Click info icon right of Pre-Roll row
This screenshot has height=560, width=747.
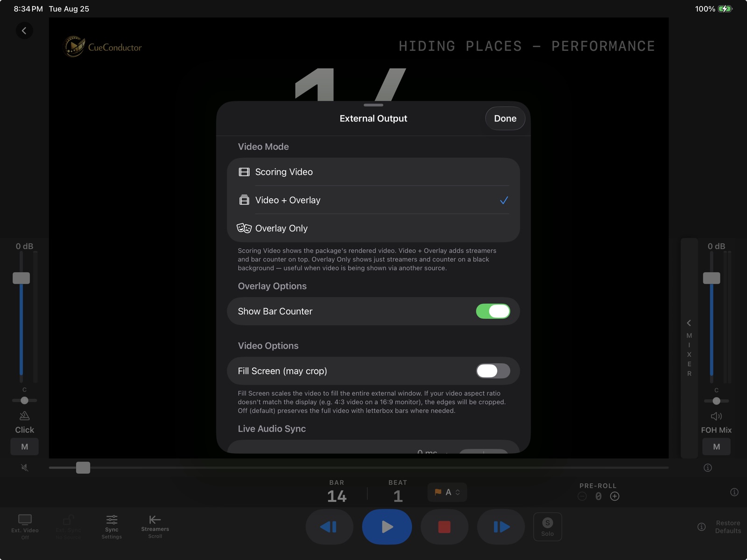(x=734, y=492)
